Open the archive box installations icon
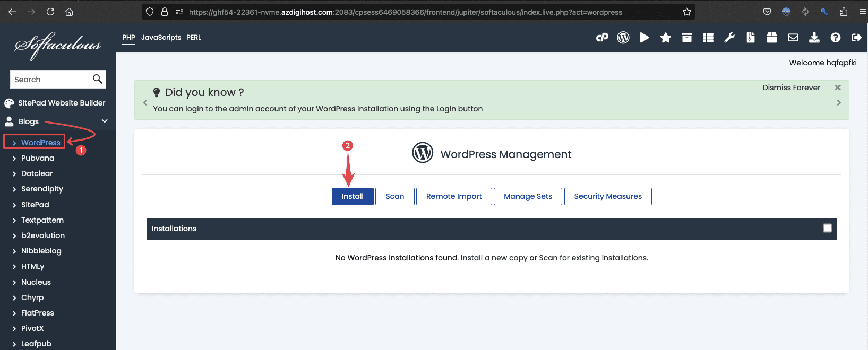The image size is (868, 350). tap(687, 38)
